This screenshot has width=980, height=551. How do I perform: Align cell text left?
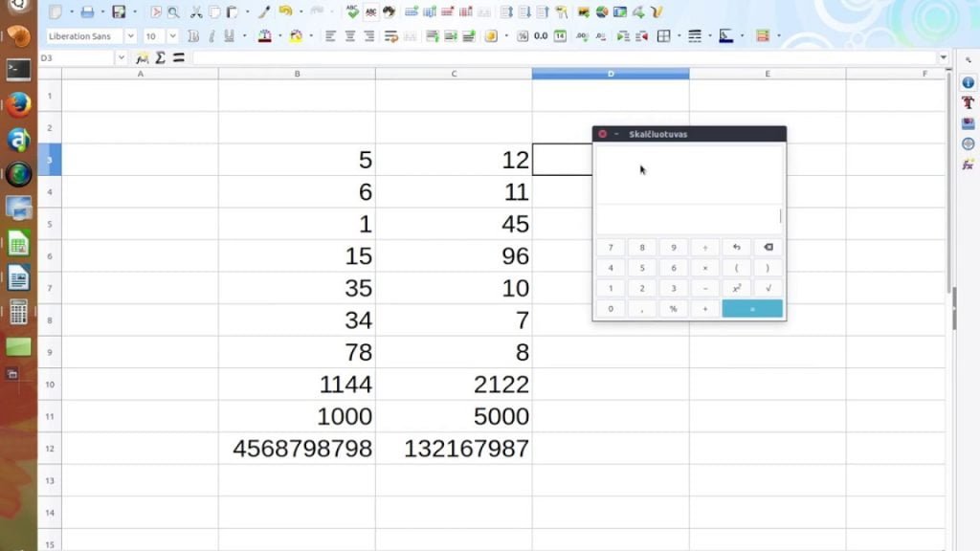tap(330, 36)
